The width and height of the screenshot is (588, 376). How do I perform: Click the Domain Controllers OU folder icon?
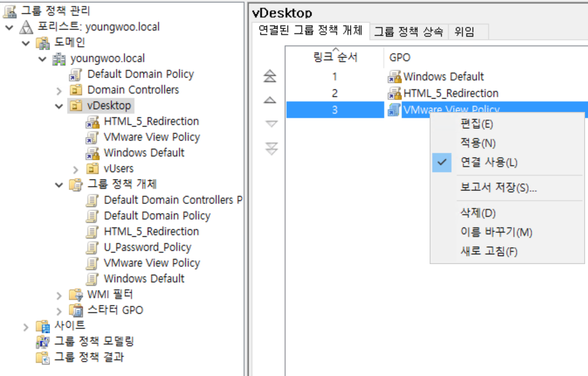[75, 90]
